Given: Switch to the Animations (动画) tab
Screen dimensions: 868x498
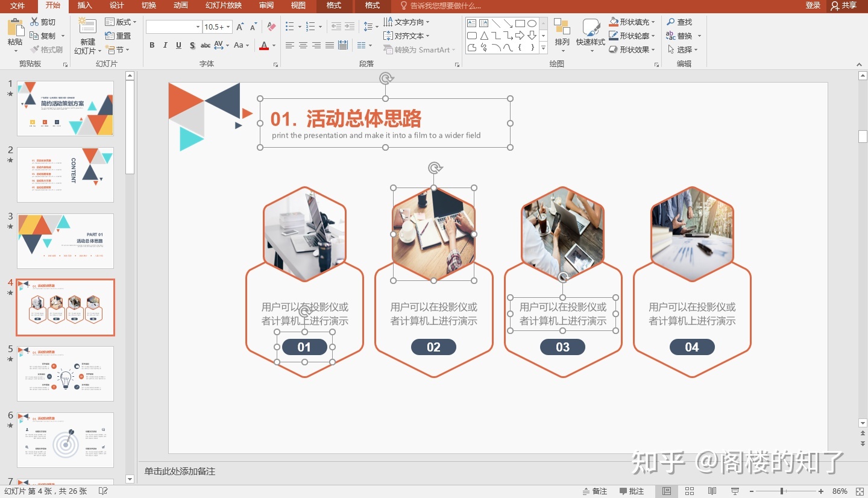Looking at the screenshot, I should point(181,6).
